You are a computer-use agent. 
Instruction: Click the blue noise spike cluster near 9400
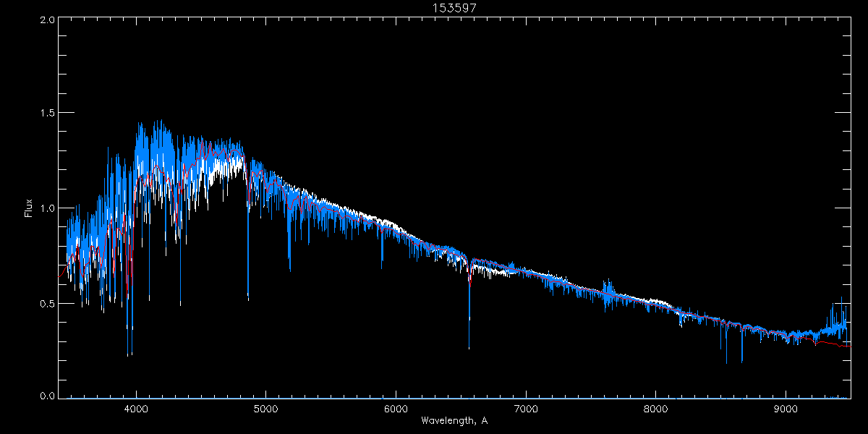click(838, 317)
